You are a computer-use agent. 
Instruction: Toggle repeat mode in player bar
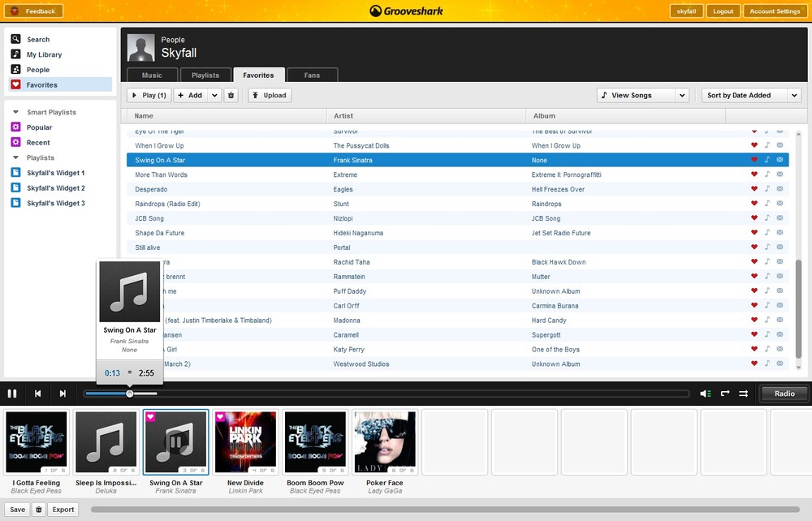pyautogui.click(x=725, y=394)
